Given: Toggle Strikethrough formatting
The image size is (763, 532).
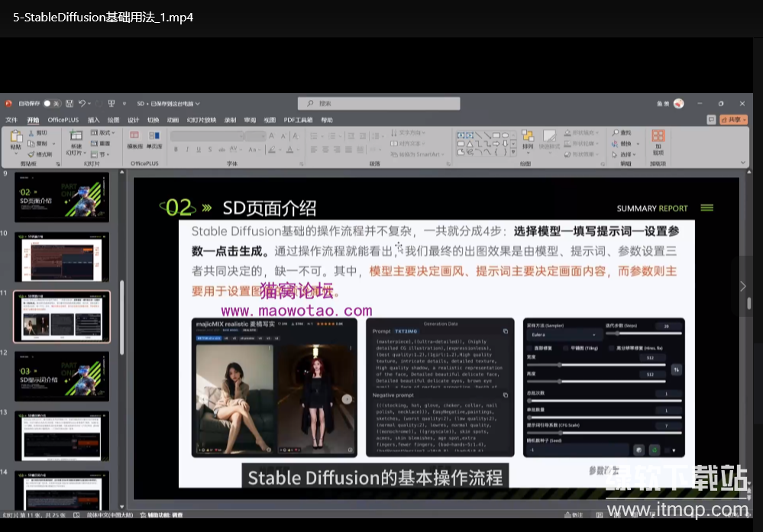Looking at the screenshot, I should [x=222, y=150].
